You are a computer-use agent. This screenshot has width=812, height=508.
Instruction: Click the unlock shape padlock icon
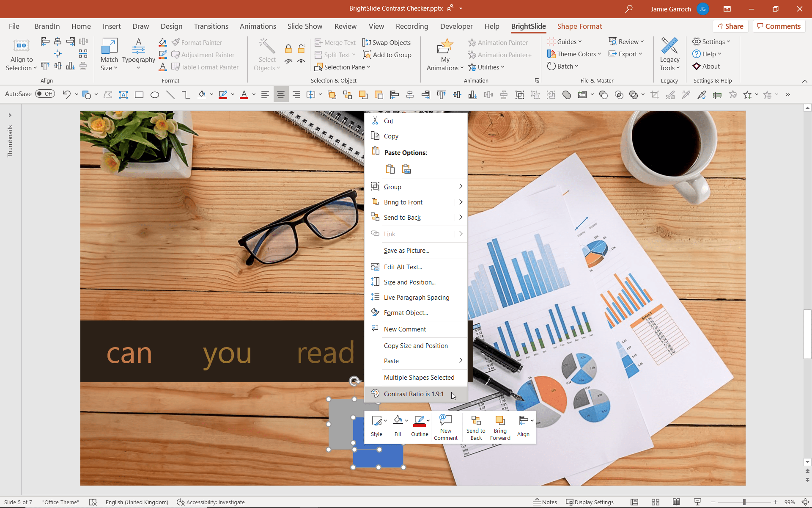click(301, 48)
